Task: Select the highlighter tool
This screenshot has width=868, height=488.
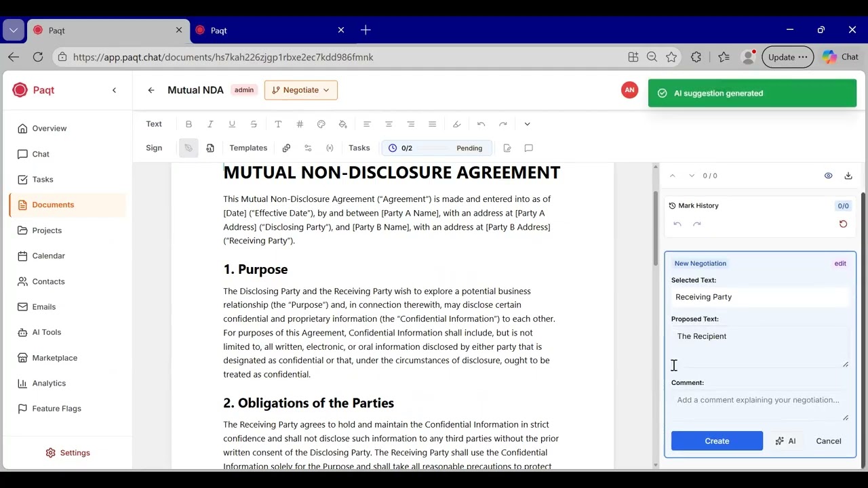Action: [456, 124]
